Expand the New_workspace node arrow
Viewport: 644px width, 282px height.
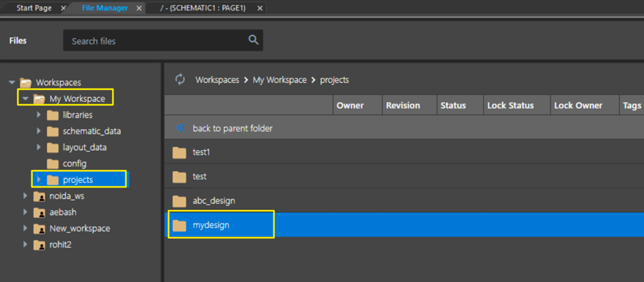click(25, 228)
